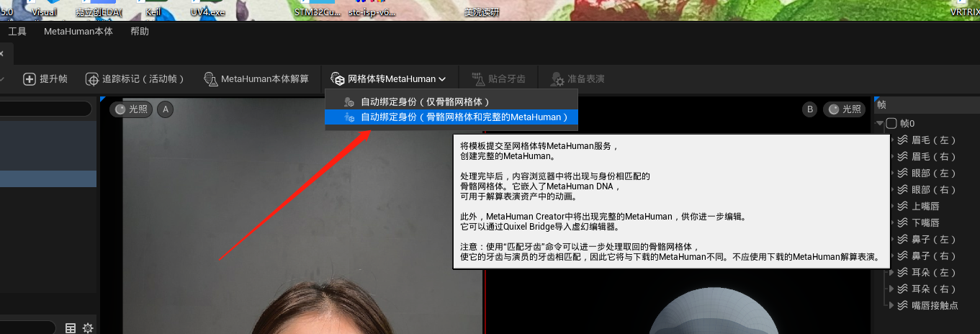Open the MetaHuman本体 menu
This screenshot has height=334, width=980.
(78, 32)
